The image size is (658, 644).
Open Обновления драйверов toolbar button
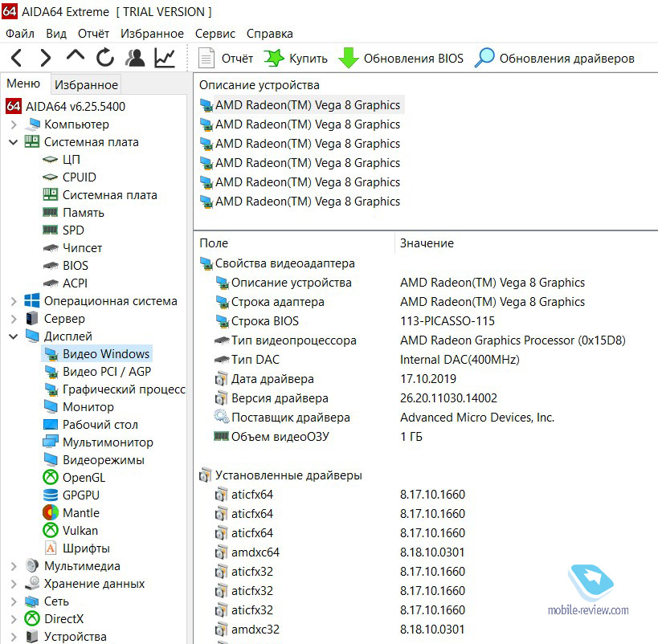click(x=554, y=59)
